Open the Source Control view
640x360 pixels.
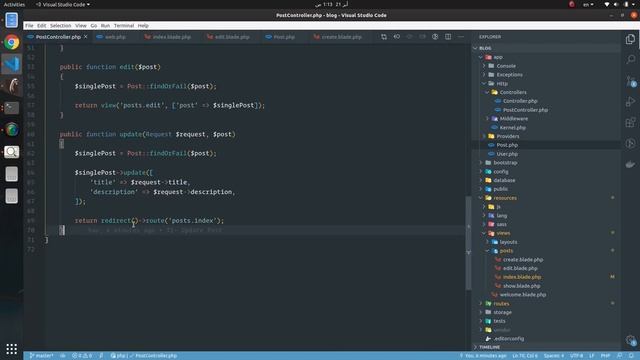pyautogui.click(x=630, y=81)
